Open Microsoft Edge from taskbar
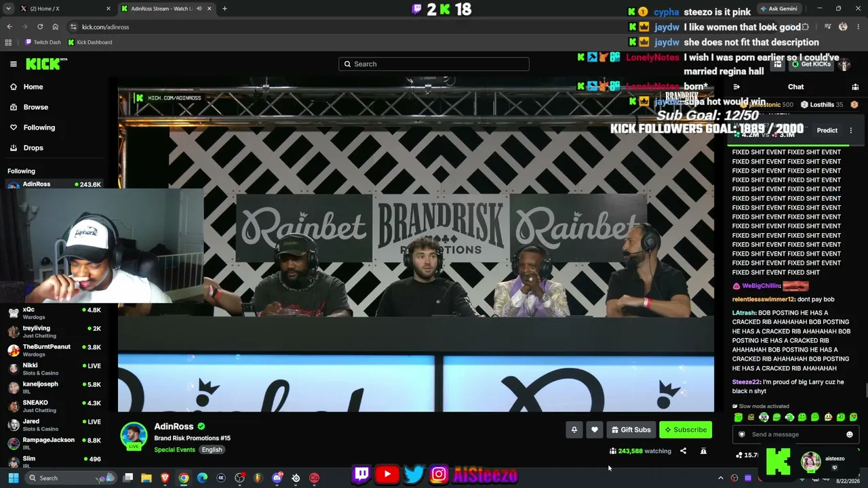 [202, 478]
